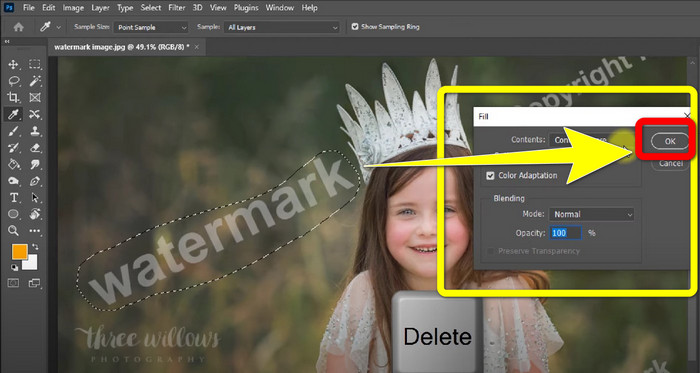Screen dimensions: 700x373
Task: Reset to default black and white colors
Action: coord(15,267)
